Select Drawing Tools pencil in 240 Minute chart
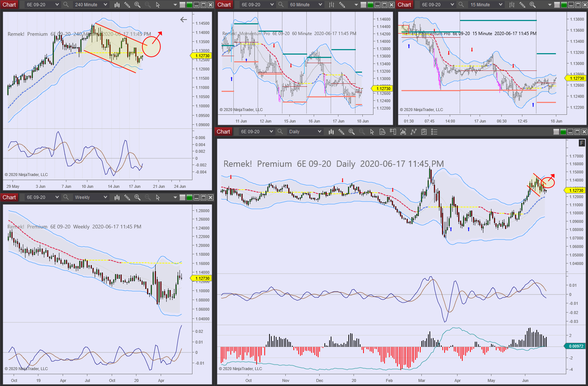588x386 pixels. 127,5
